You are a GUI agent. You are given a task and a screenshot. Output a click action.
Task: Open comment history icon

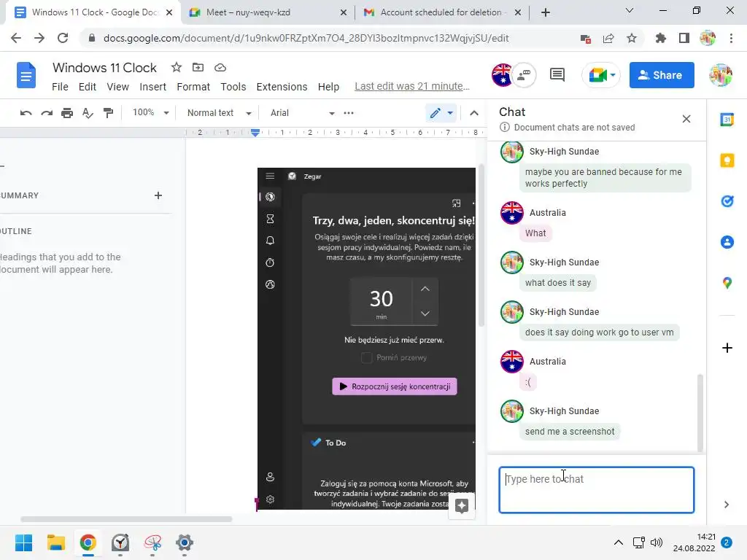[x=557, y=75]
